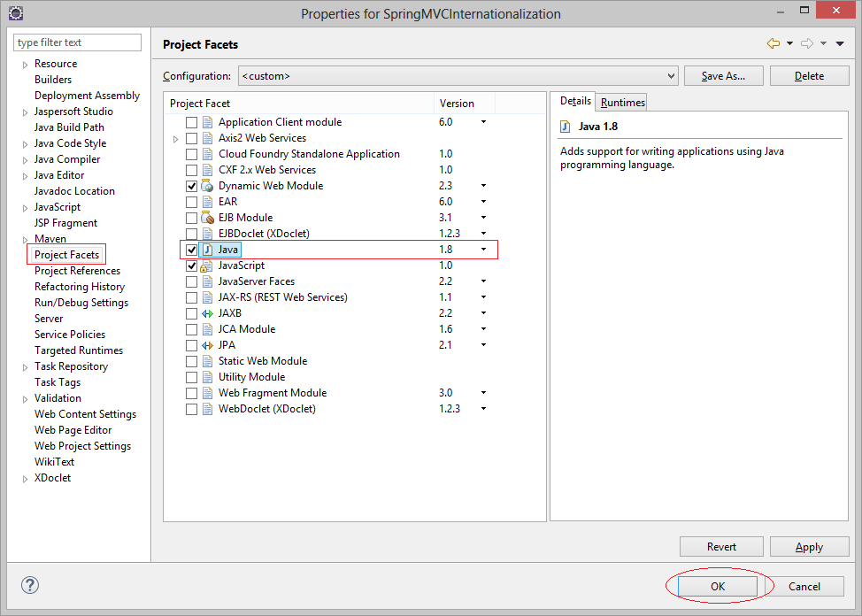Expand the Java Compiler tree node
This screenshot has width=862, height=616.
[x=25, y=160]
